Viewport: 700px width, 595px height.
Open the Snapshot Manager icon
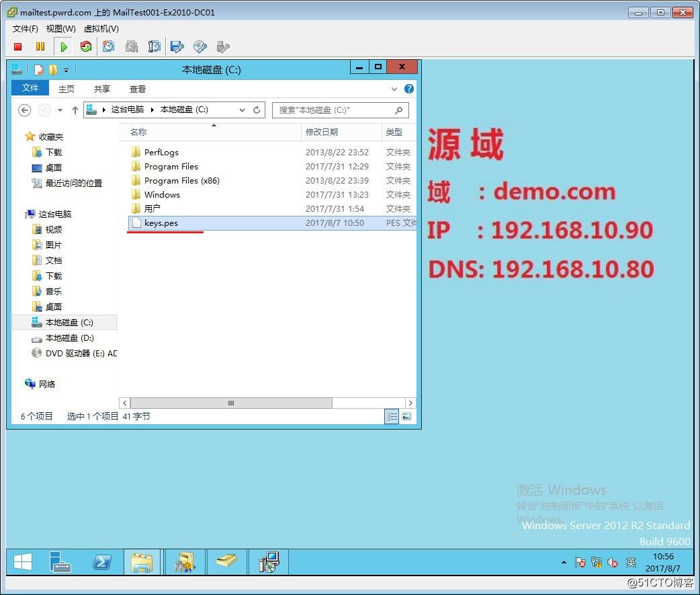(x=154, y=46)
